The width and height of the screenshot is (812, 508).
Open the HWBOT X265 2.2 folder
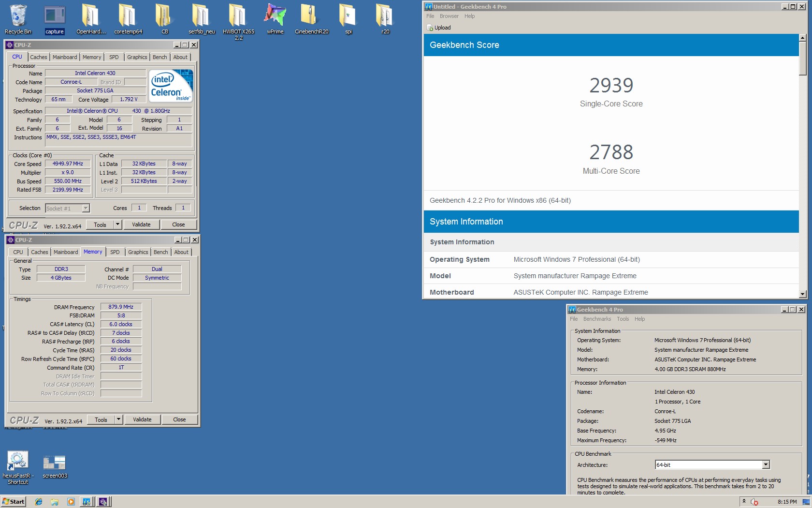point(238,22)
